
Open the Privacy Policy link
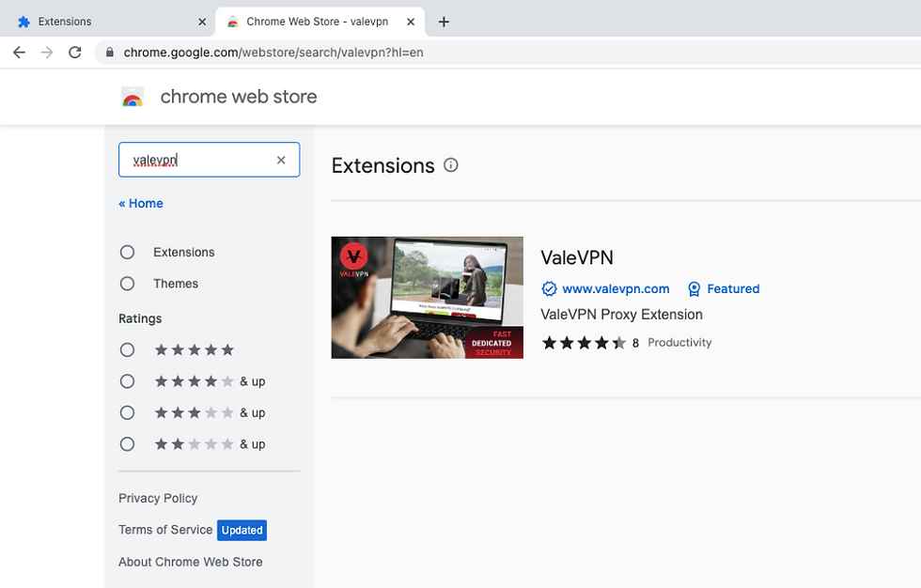(x=158, y=498)
